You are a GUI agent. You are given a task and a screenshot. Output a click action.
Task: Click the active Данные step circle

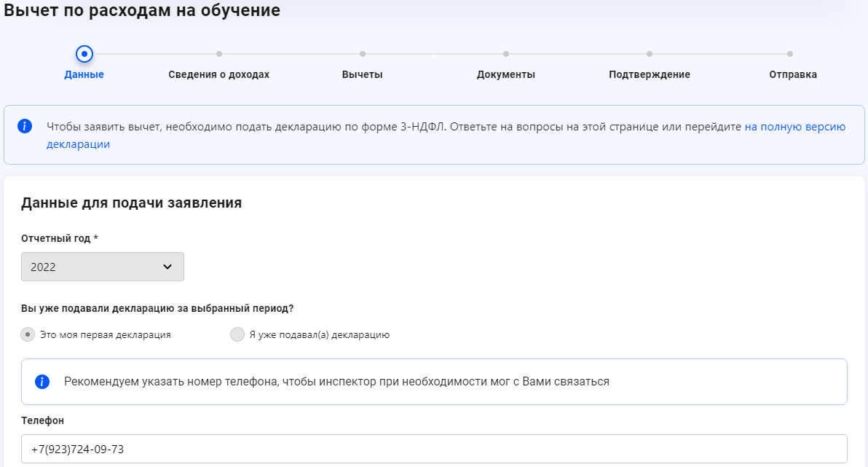(84, 54)
